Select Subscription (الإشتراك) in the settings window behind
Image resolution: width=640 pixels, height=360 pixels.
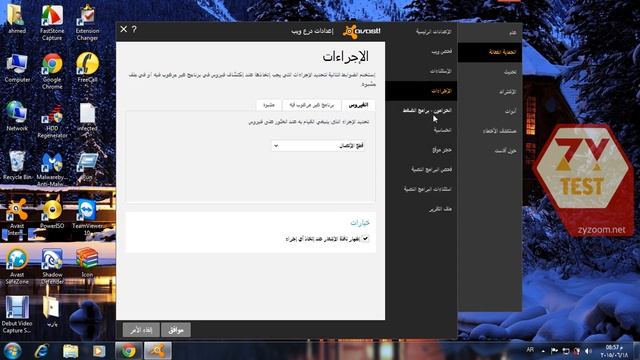click(490, 92)
